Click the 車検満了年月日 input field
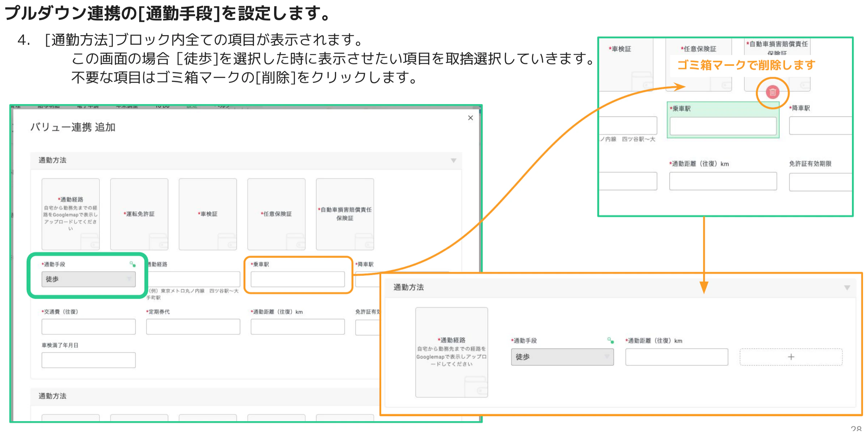The image size is (868, 436). point(89,360)
